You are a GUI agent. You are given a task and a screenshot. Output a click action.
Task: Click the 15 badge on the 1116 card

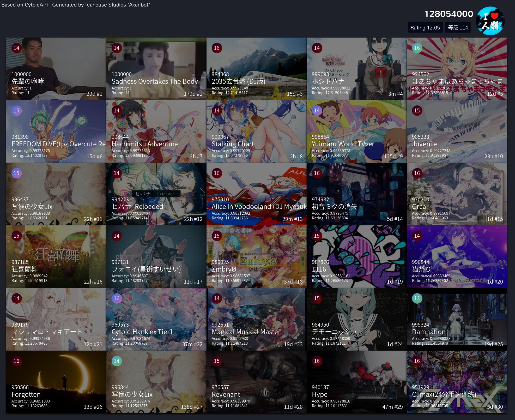[x=317, y=236]
